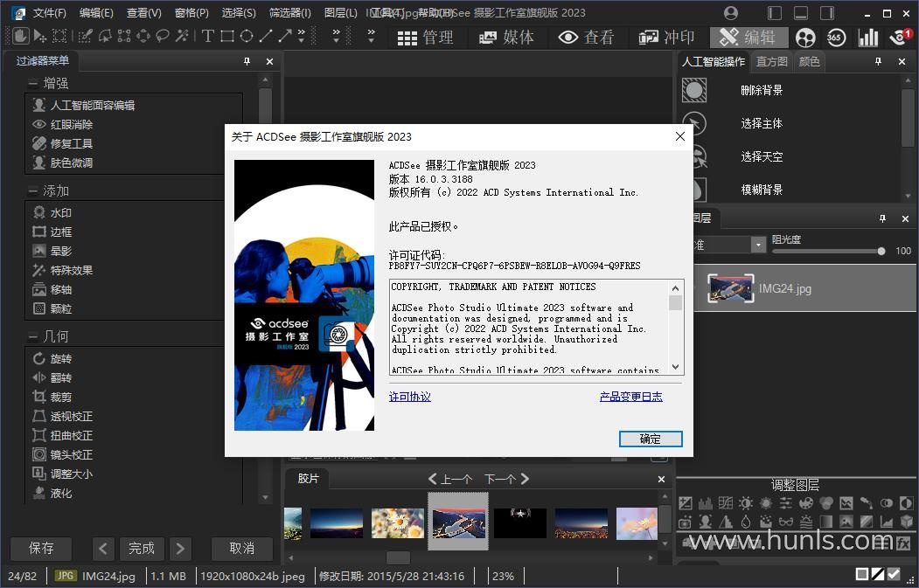Collapse the 添加 group
This screenshot has height=588, width=919.
[x=33, y=190]
